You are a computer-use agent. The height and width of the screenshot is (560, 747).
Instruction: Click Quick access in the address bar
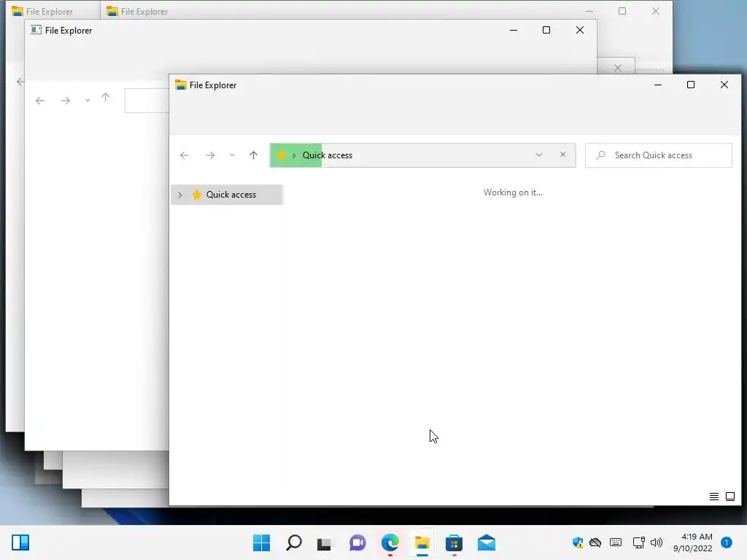click(x=328, y=155)
